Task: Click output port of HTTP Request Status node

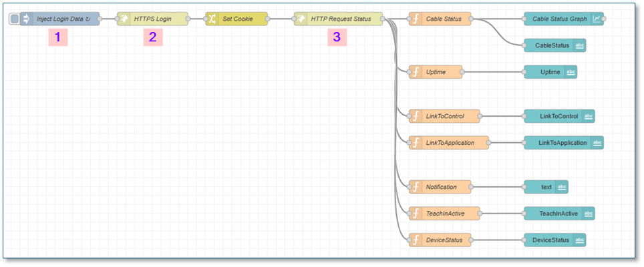Action: pyautogui.click(x=383, y=19)
